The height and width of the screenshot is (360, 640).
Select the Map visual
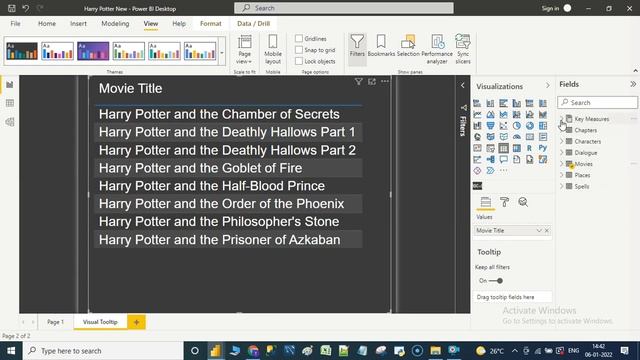[477, 137]
